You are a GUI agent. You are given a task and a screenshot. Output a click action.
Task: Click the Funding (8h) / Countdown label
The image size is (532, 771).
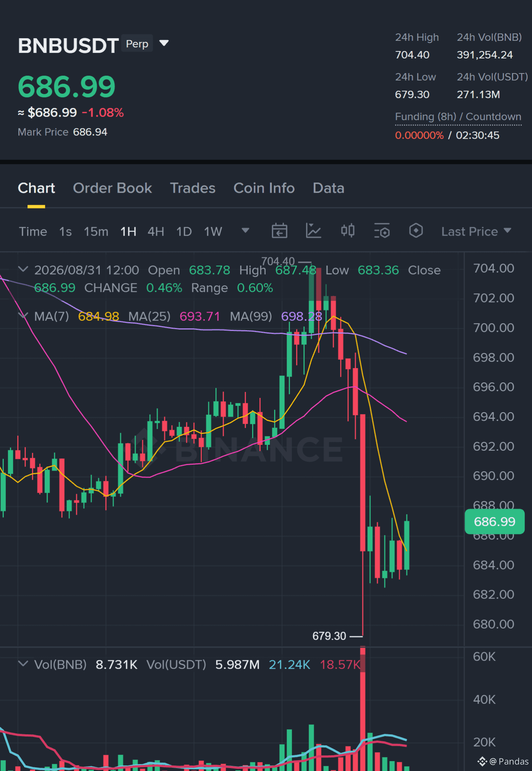point(458,117)
